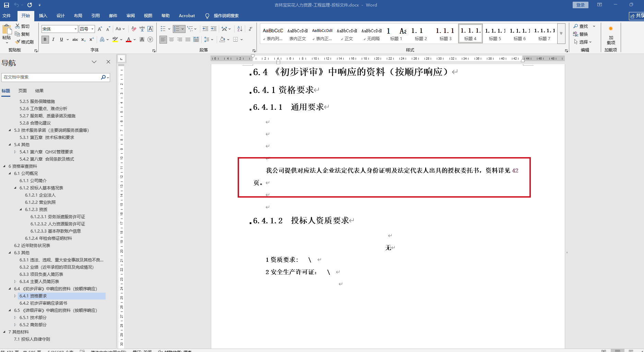644x352 pixels.
Task: Close the navigation pane with the X
Action: [108, 62]
